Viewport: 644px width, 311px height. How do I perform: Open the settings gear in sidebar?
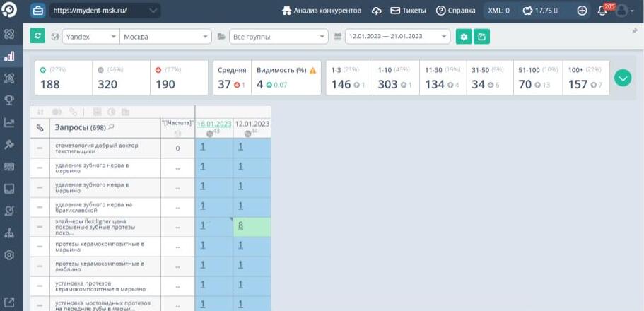[x=9, y=254]
